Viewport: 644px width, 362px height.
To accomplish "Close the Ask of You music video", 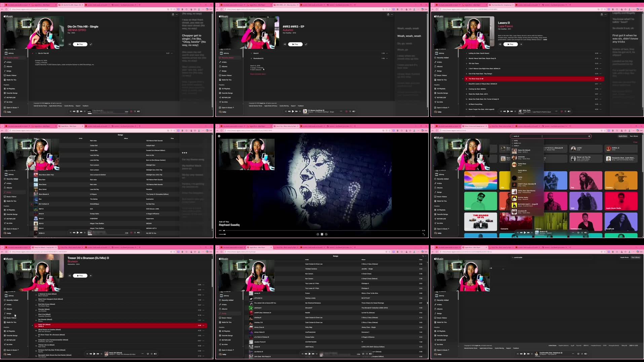I will point(219,136).
